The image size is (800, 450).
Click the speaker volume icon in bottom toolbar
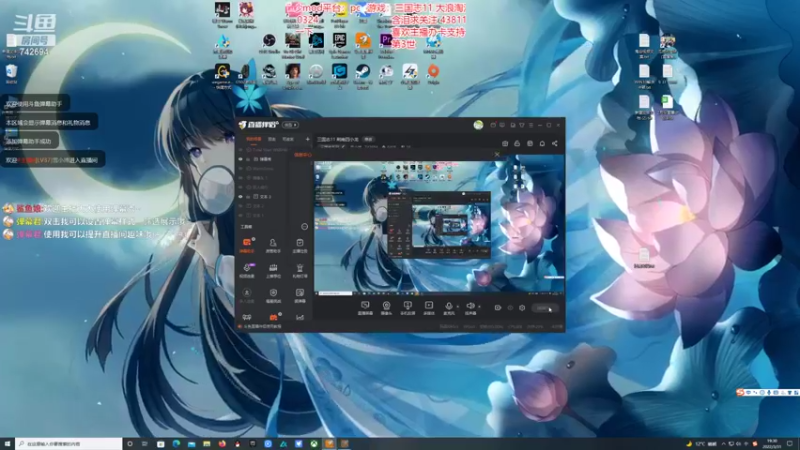[x=470, y=307]
